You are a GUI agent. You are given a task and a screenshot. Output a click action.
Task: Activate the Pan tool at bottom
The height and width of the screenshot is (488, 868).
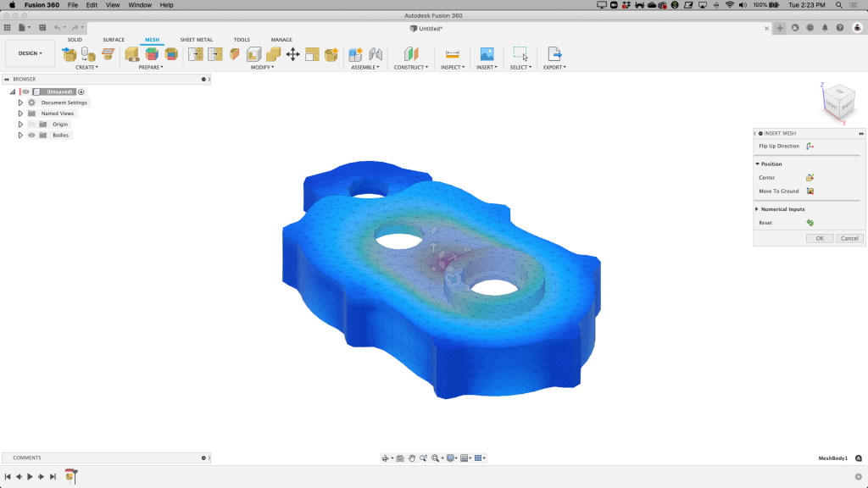pos(412,457)
